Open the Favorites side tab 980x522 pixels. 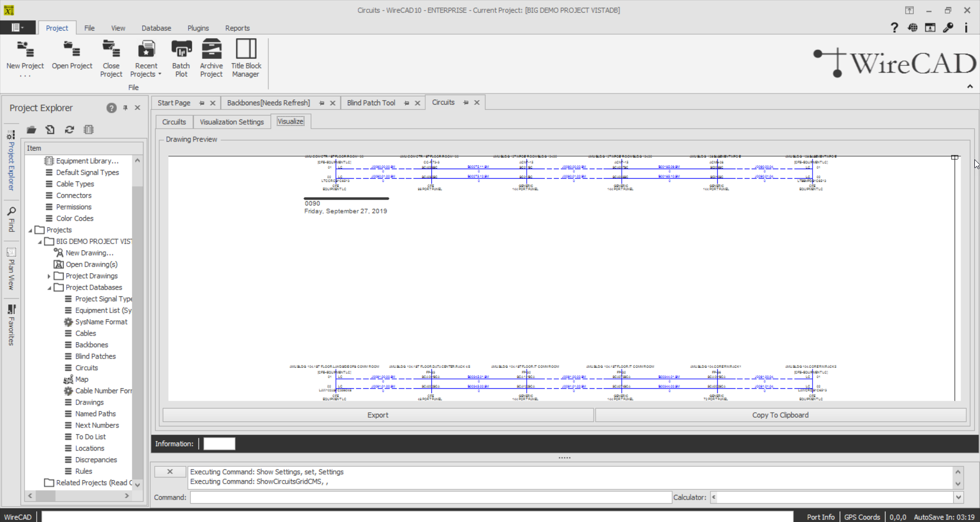[11, 325]
